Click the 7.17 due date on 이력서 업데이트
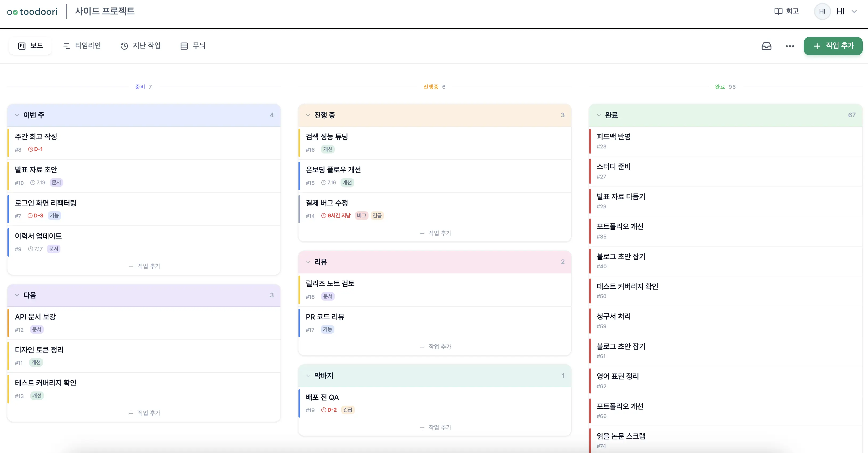Viewport: 868px width, 453px height. pos(35,249)
